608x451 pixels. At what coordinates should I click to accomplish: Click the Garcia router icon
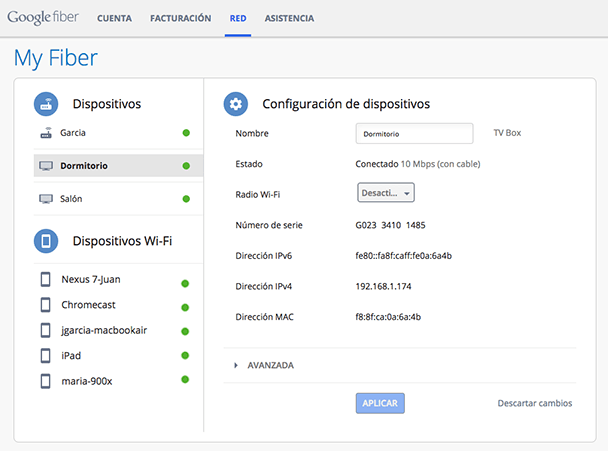(x=46, y=133)
